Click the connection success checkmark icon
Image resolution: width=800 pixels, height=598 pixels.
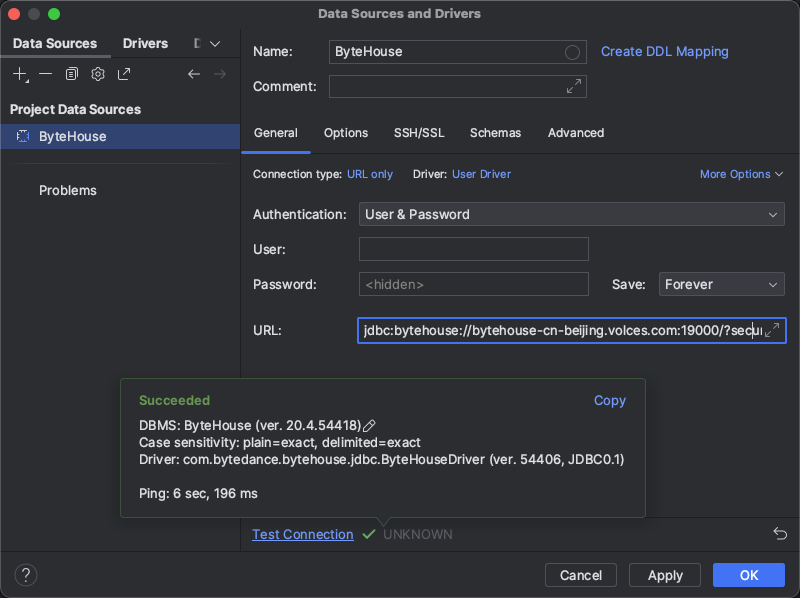coord(369,534)
